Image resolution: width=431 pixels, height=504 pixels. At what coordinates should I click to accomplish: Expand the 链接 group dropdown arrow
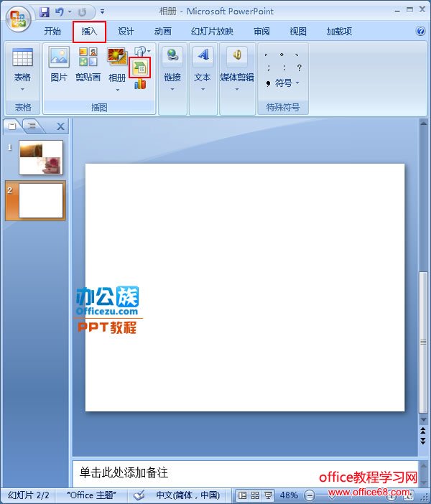pyautogui.click(x=172, y=89)
